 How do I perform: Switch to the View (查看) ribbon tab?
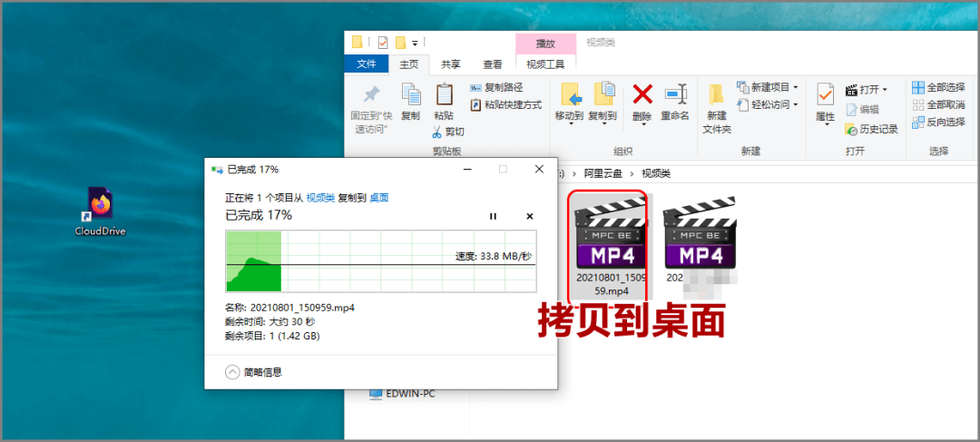point(493,64)
